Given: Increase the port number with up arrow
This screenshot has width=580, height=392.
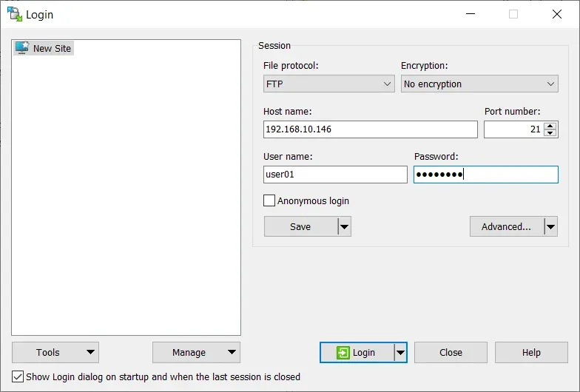Looking at the screenshot, I should click(x=550, y=126).
